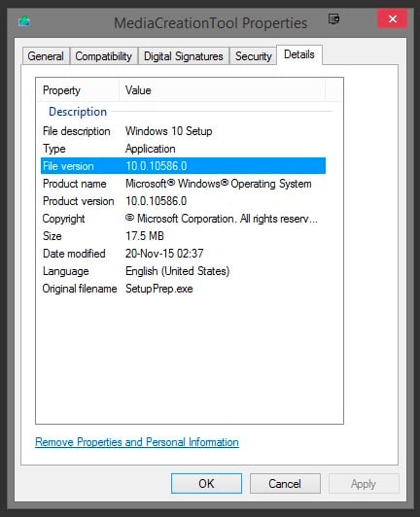Select the Size row label

[x=52, y=236]
